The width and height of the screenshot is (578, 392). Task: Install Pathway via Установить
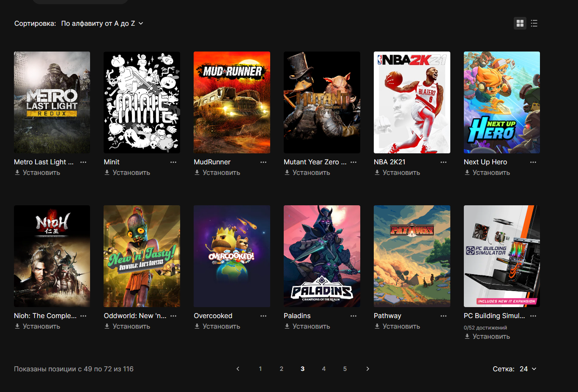coord(397,326)
